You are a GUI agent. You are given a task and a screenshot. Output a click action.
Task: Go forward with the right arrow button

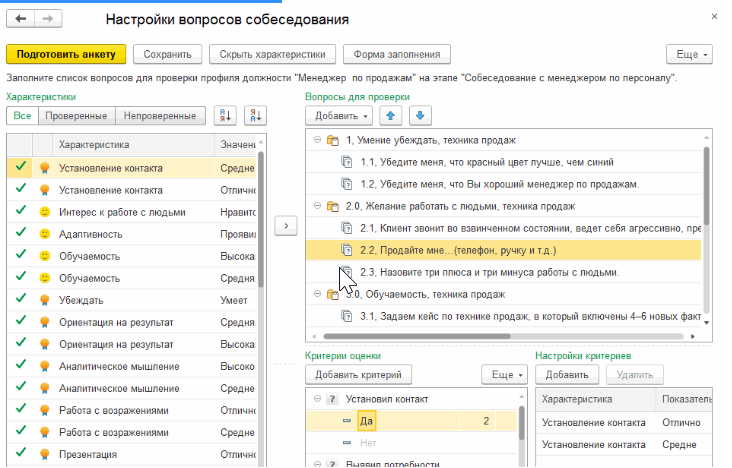[48, 19]
